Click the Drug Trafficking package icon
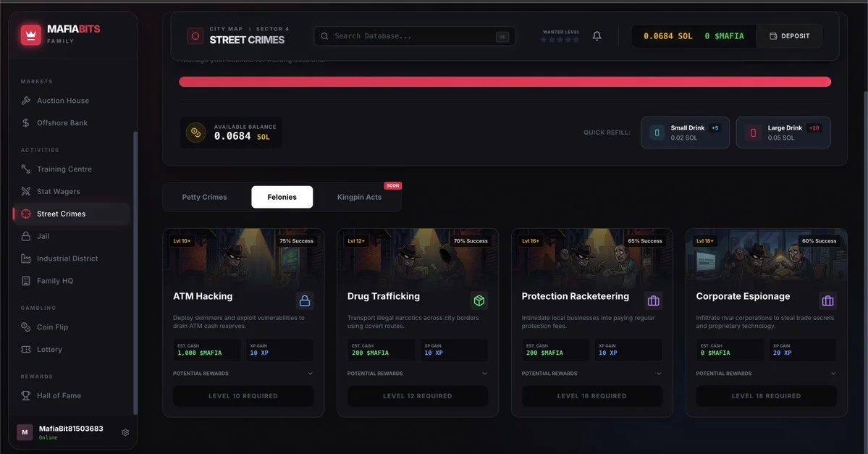Screen dimensions: 868x454 [479, 300]
